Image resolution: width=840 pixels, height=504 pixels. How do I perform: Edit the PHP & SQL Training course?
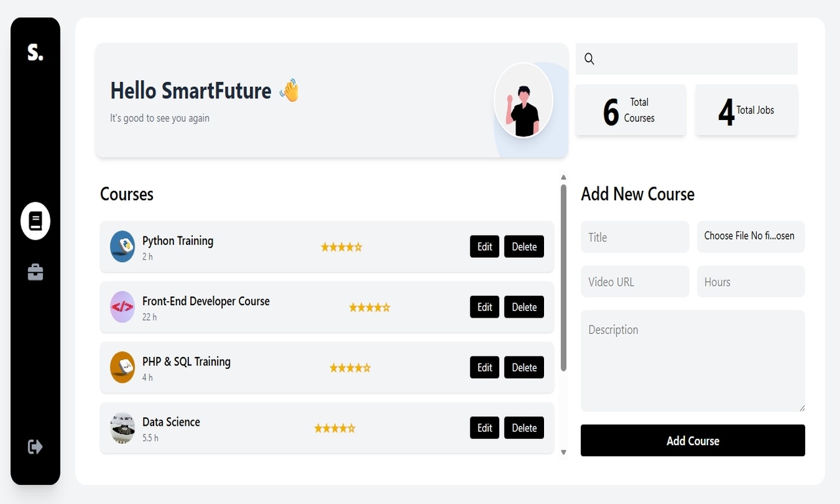coord(484,367)
